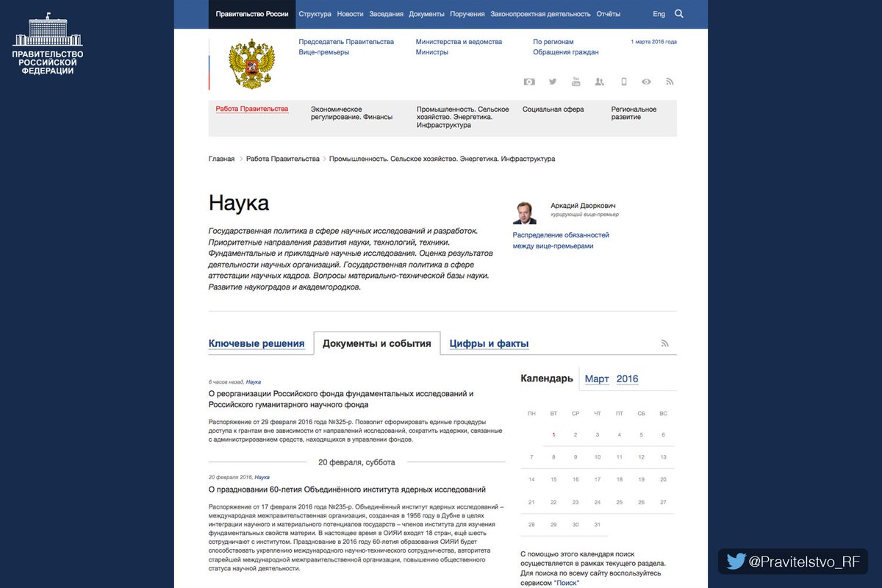882x588 pixels.
Task: Open article on 60-летие Объединённого института ядерных исследований
Action: coord(347,490)
